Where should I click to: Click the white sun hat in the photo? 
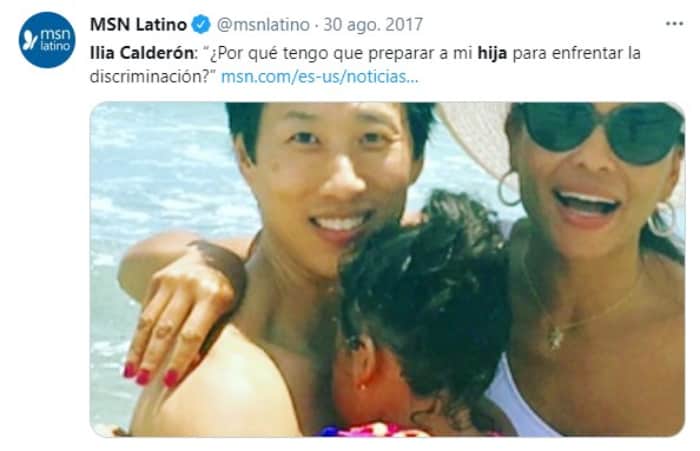pyautogui.click(x=478, y=143)
